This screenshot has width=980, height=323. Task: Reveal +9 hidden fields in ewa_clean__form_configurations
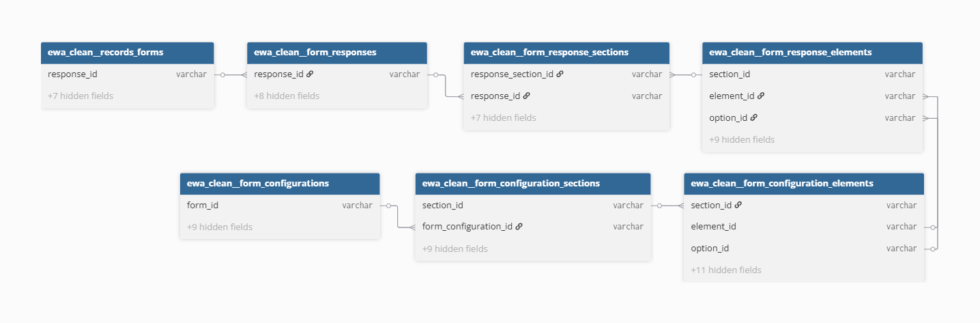click(x=220, y=227)
